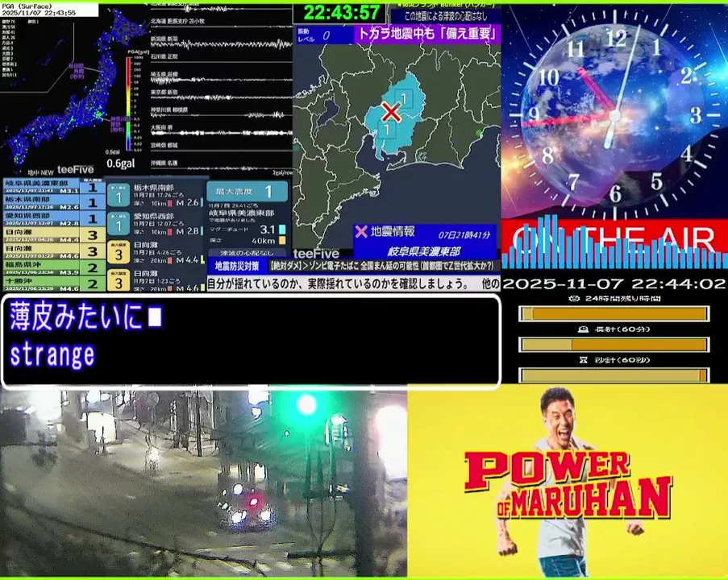
Task: Click the galaxy analog clock face
Action: click(614, 116)
